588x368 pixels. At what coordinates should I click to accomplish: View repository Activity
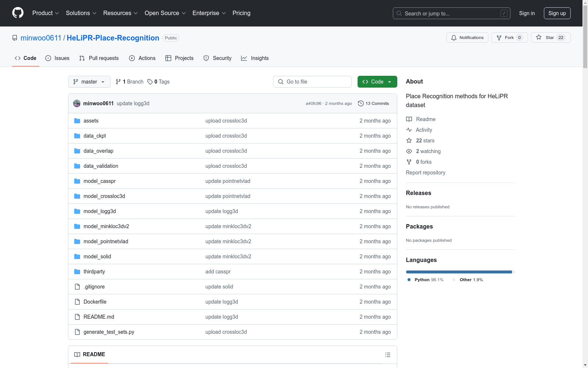click(x=419, y=130)
